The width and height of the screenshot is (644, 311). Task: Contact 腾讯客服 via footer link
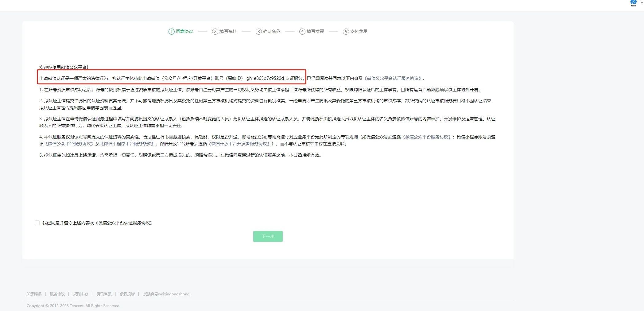point(104,294)
